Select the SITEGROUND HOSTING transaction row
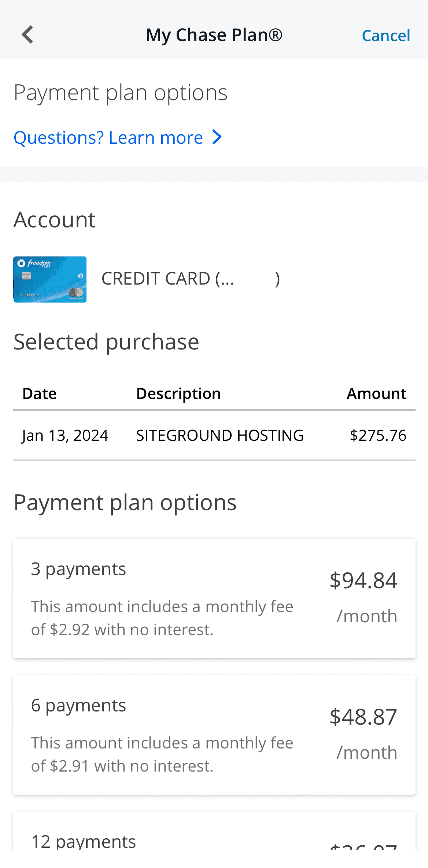This screenshot has width=428, height=868. pos(214,435)
